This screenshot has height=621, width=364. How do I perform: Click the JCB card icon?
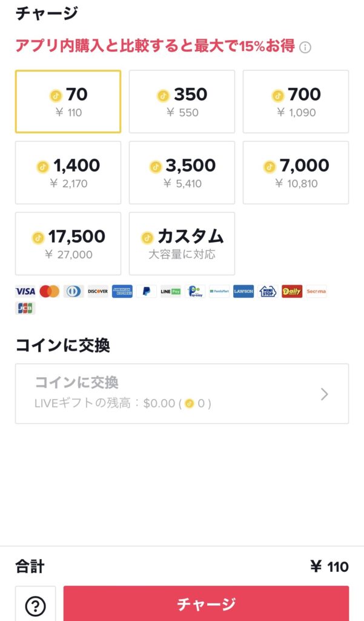pyautogui.click(x=24, y=308)
